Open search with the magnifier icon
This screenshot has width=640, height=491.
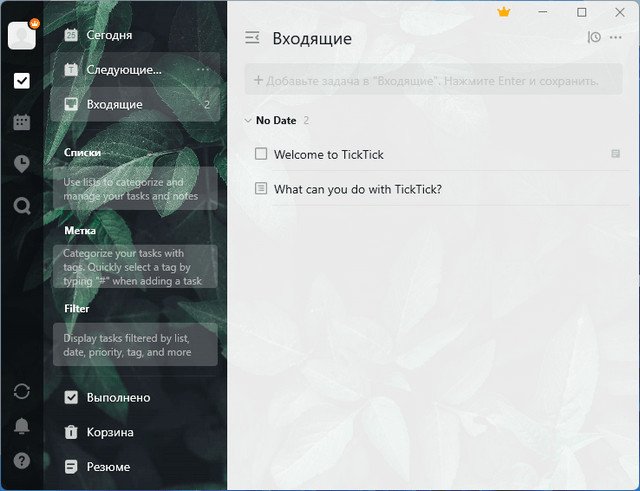[x=22, y=206]
